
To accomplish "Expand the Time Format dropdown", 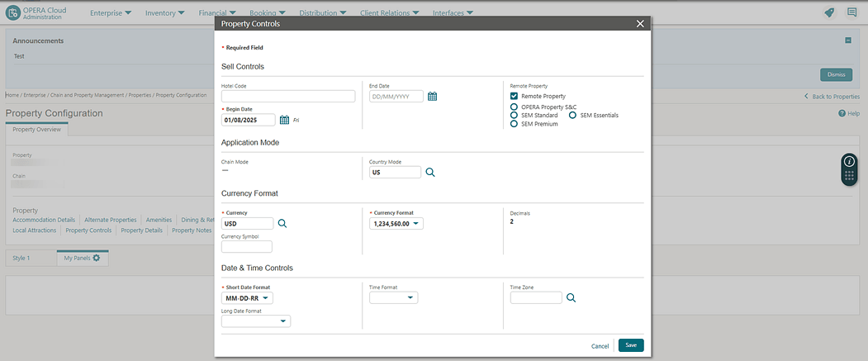I will (x=393, y=298).
